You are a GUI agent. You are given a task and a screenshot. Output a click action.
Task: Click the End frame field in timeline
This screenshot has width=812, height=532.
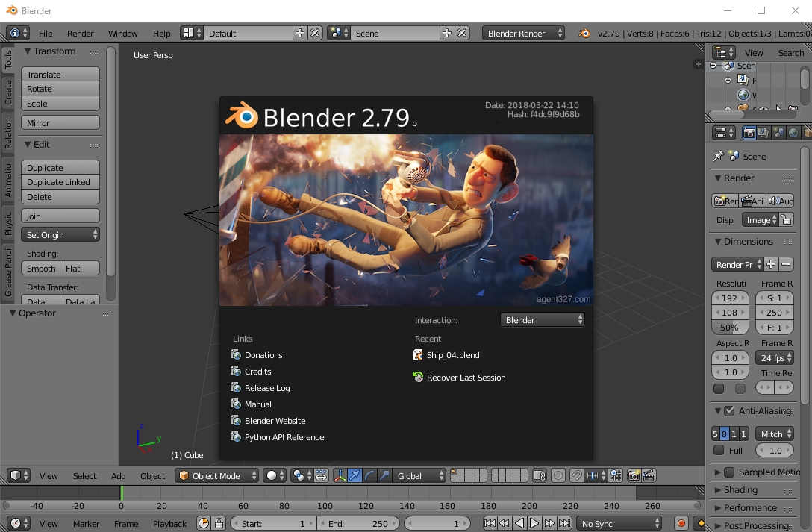[x=357, y=524]
